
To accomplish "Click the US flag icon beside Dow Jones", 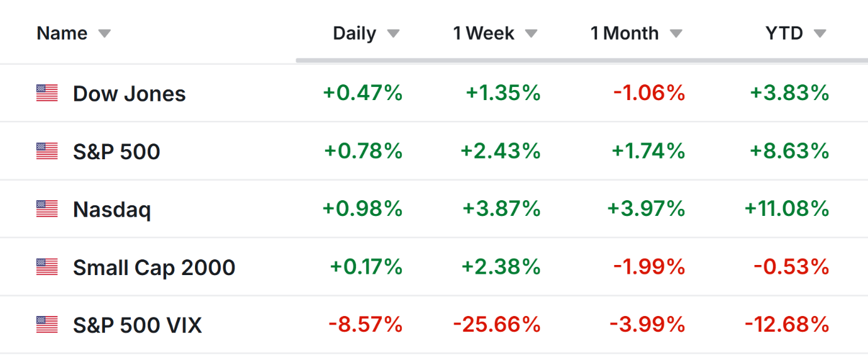I will click(47, 93).
